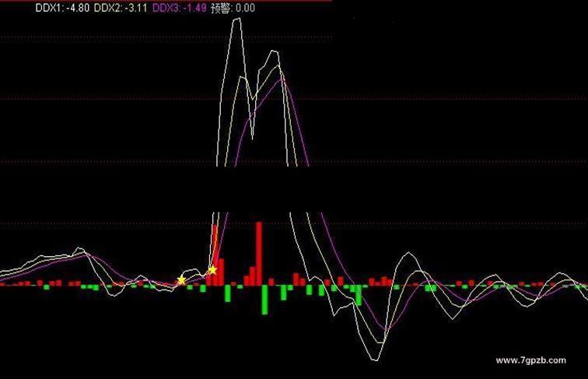
Task: Click the DDX1: -4.80 indicator label
Action: point(62,8)
